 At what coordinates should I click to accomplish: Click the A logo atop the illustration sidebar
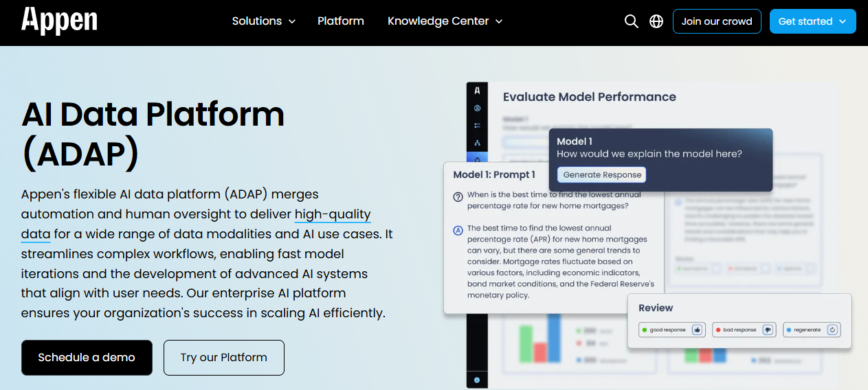click(x=477, y=91)
